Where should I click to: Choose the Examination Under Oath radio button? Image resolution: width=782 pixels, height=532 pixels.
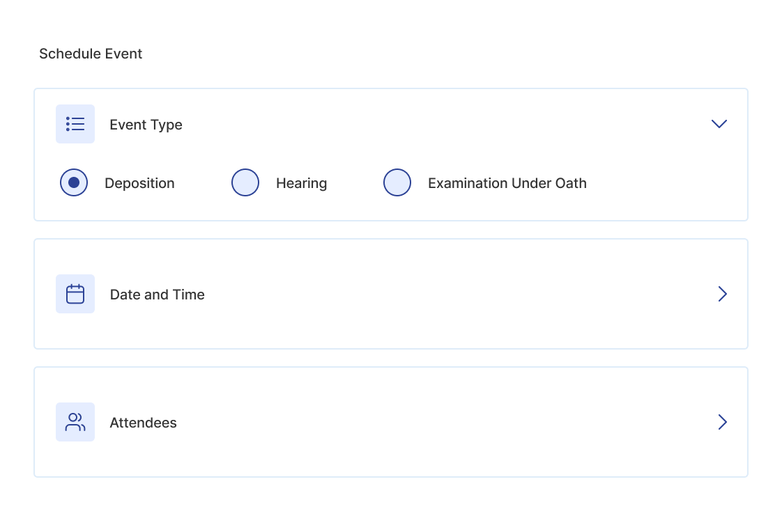tap(397, 183)
